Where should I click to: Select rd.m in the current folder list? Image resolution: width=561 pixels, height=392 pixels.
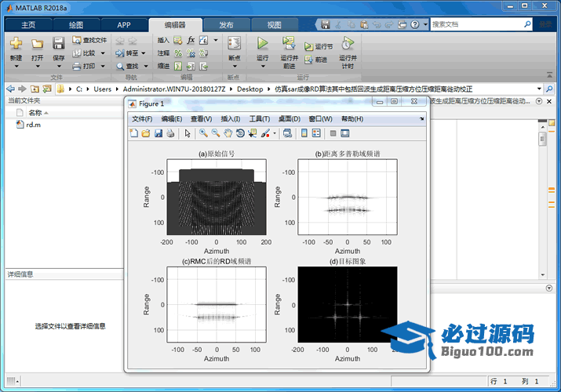point(33,125)
